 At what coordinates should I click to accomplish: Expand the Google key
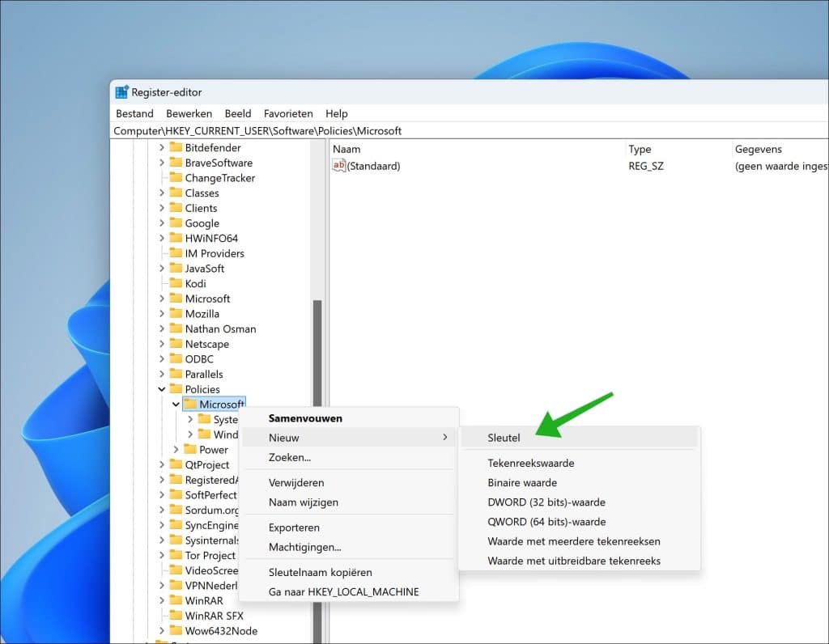pyautogui.click(x=162, y=223)
